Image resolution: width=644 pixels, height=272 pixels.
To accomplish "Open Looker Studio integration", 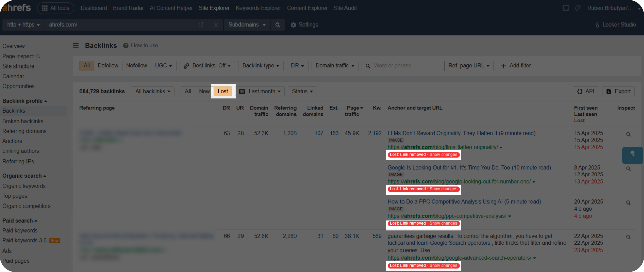I will (615, 25).
